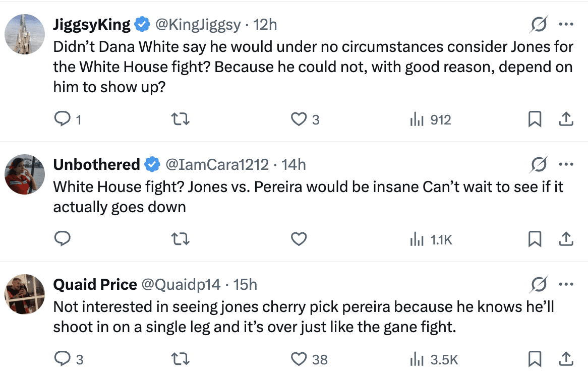Repost Quaid Price's tweet
588x380 pixels.
pyautogui.click(x=181, y=359)
